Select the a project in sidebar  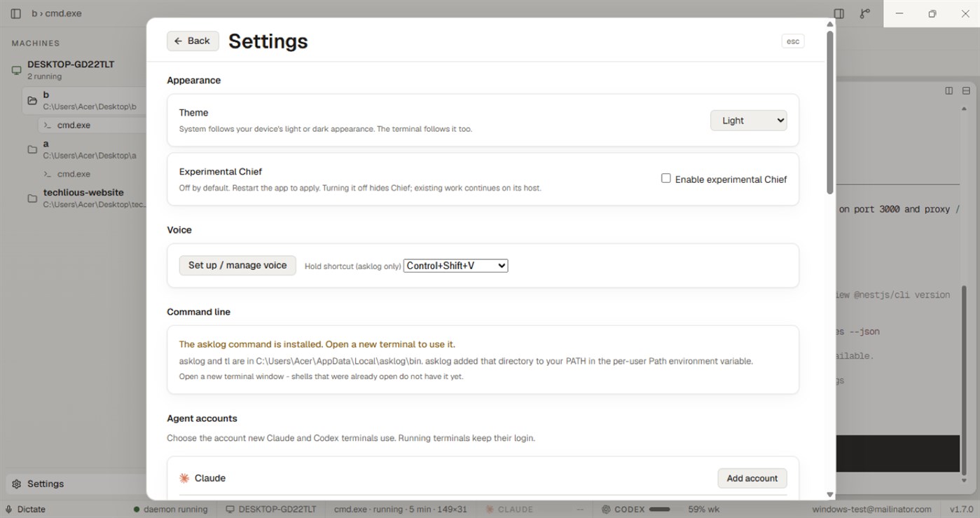84,149
